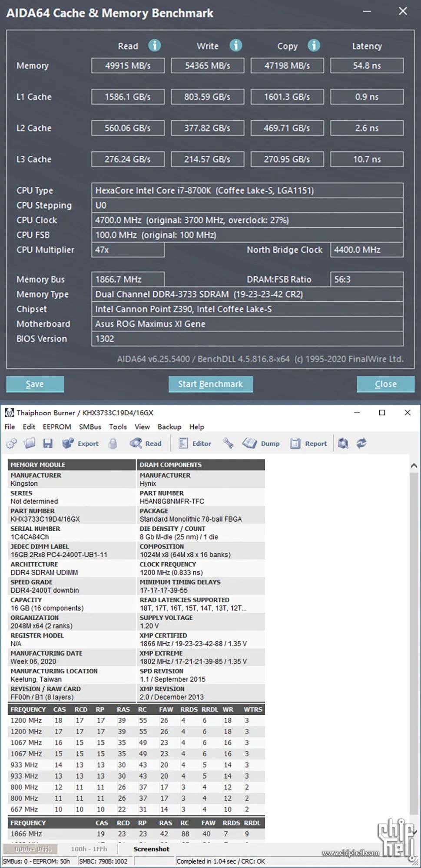Click the L3 Cache copy value 270.95 GB/s
Screen dimensions: 421x868
click(287, 159)
